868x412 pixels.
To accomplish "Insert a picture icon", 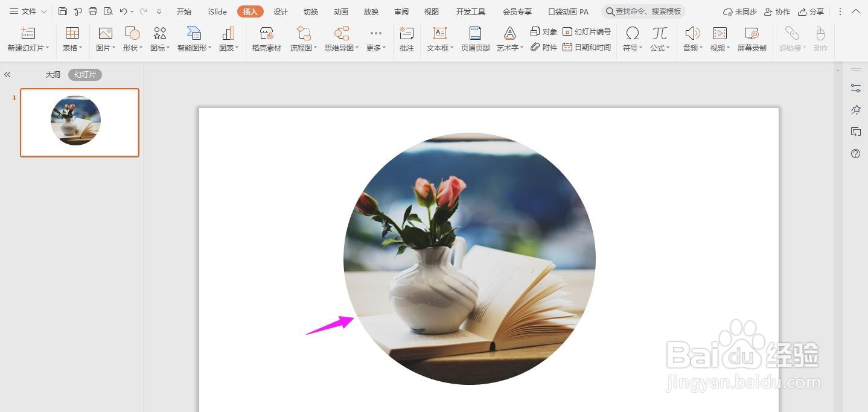I will 106,33.
